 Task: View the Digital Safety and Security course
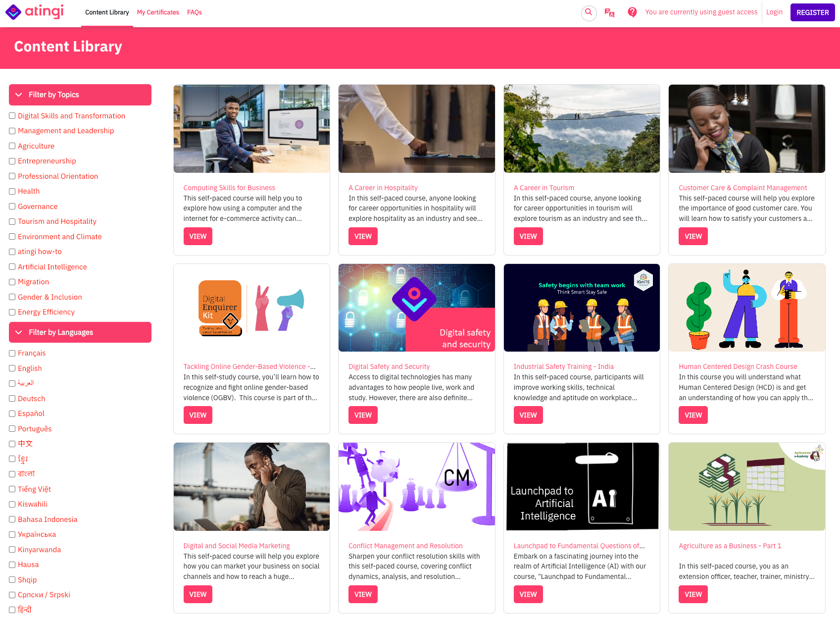point(363,415)
